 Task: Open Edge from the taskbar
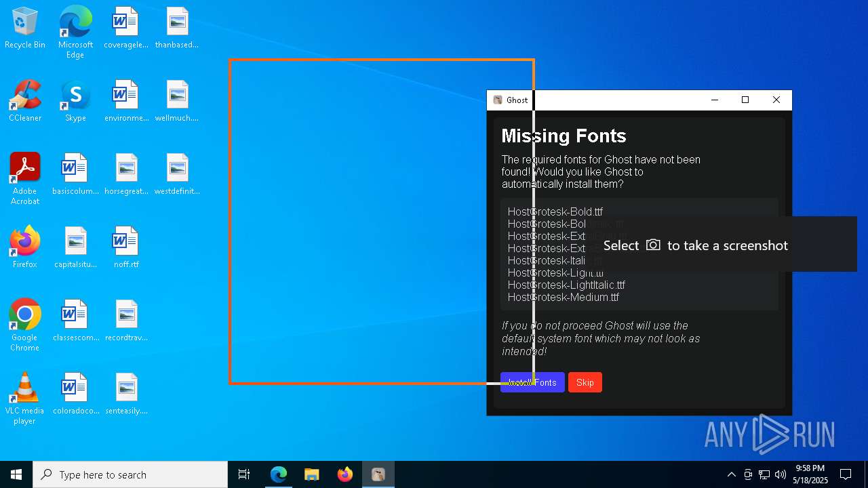(279, 474)
